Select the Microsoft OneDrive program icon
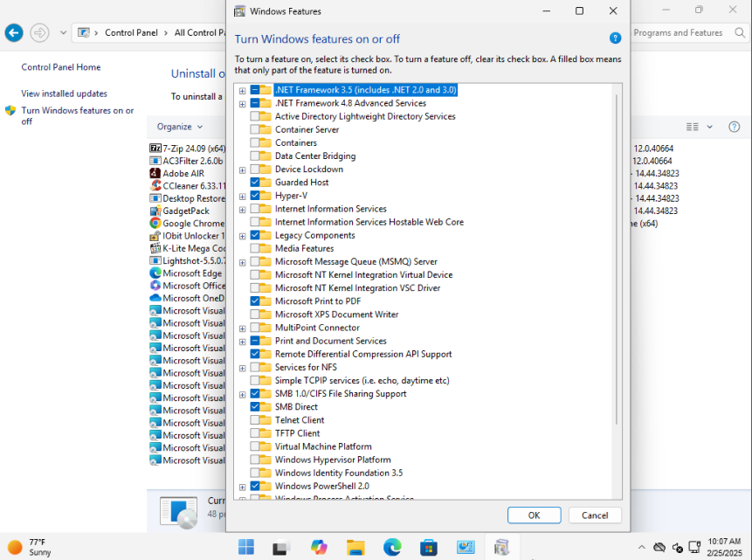The height and width of the screenshot is (560, 752). click(155, 298)
